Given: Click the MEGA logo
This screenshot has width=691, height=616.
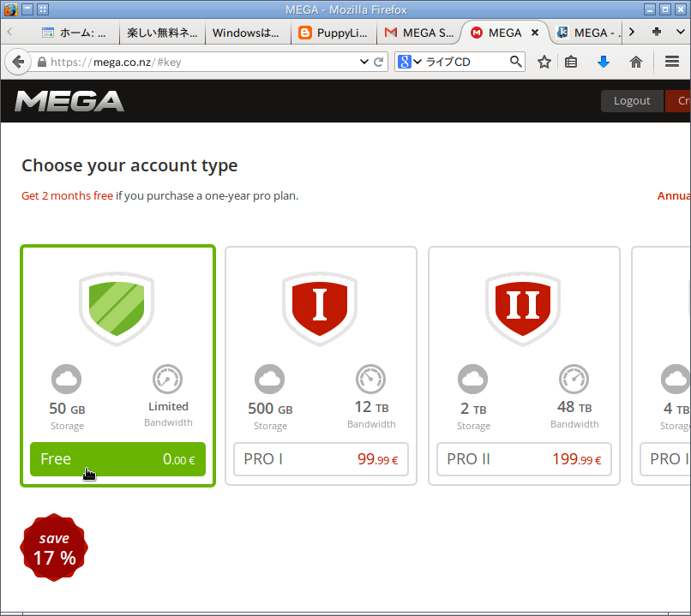Looking at the screenshot, I should 69,101.
